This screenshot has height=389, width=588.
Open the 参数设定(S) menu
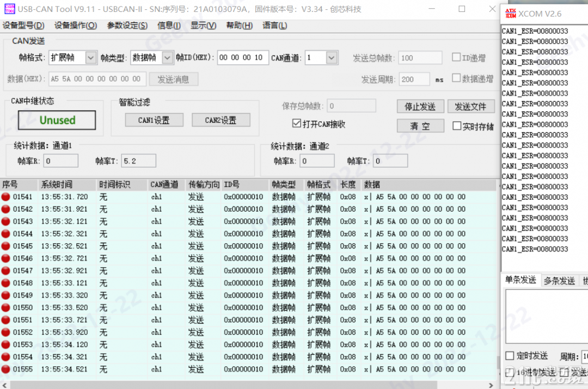pyautogui.click(x=127, y=26)
